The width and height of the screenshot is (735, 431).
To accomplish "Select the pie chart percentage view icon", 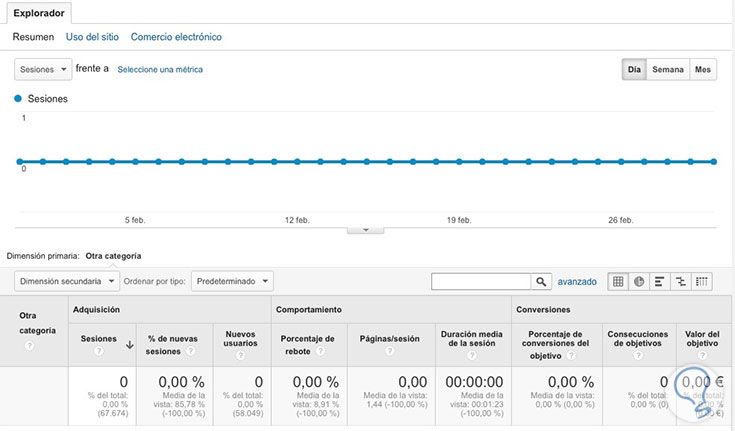I will click(639, 282).
